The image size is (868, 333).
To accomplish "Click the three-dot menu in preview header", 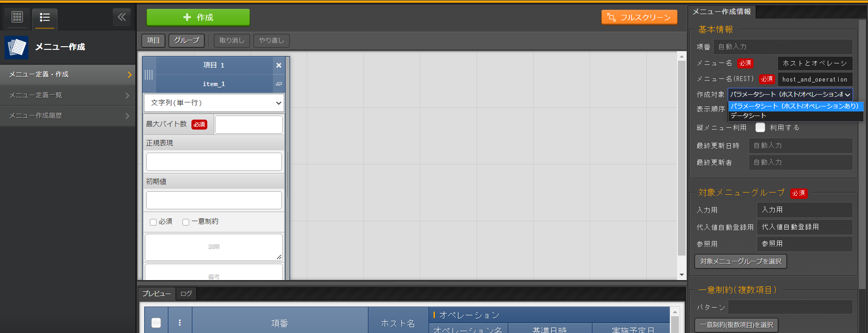I will 180,323.
